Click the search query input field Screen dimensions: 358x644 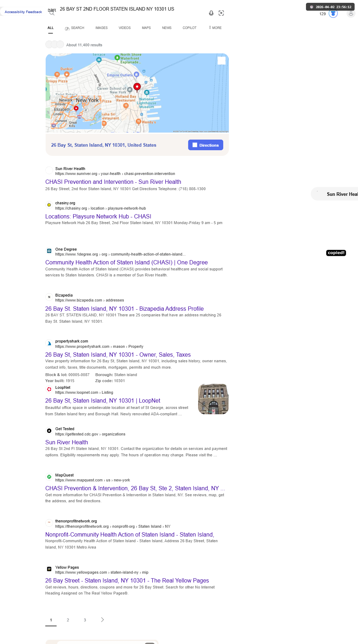point(131,9)
